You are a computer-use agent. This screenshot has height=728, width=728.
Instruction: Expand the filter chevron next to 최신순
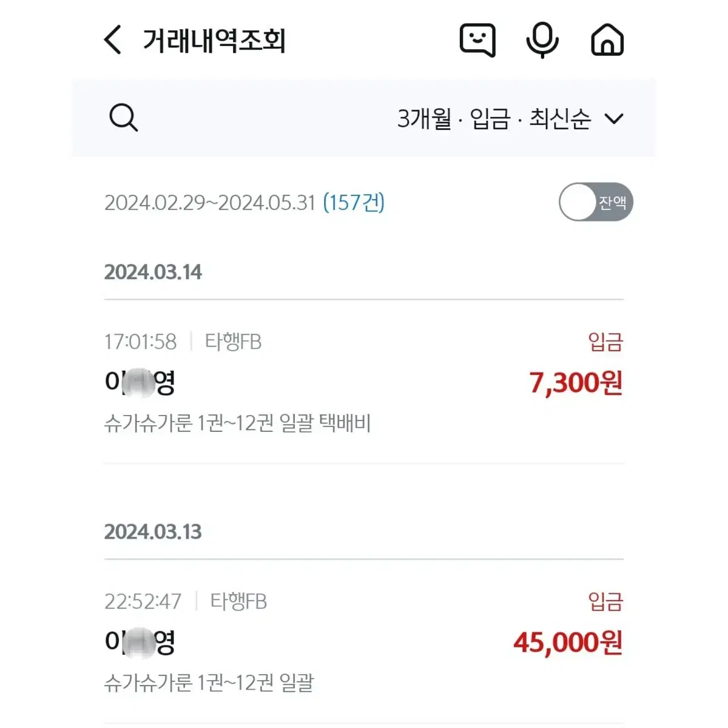click(x=614, y=118)
